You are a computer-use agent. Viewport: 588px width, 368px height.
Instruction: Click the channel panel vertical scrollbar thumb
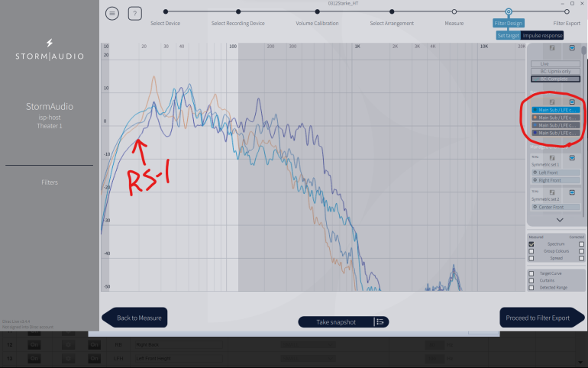(x=583, y=50)
